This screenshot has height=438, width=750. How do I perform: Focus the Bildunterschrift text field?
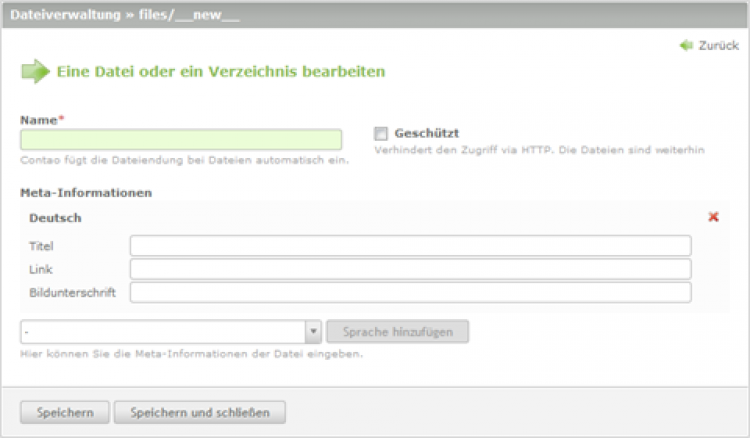(410, 292)
